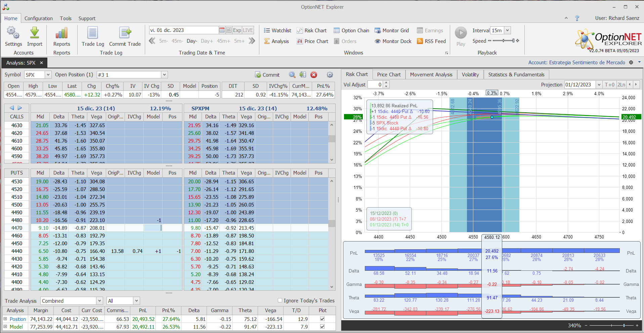Click the blue help question mark icon
This screenshot has height=333, width=644.
click(x=577, y=18)
